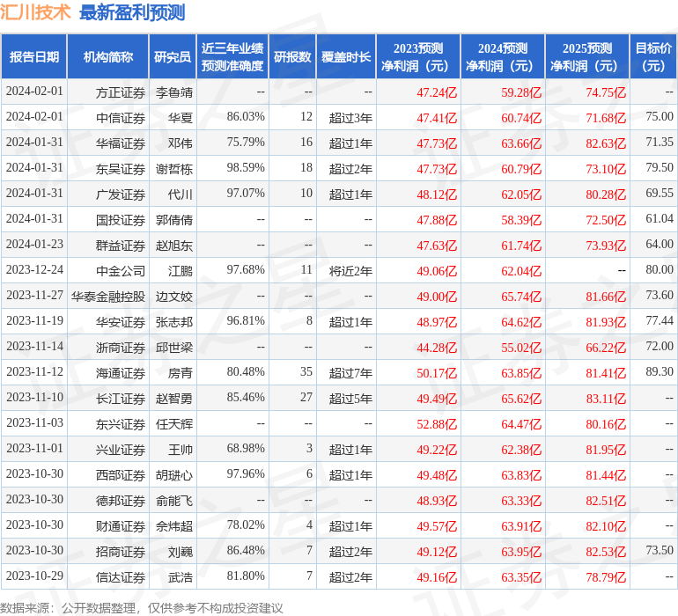The height and width of the screenshot is (616, 678).
Task: Click the 66.22亿 2025 profit value
Action: coord(606,347)
